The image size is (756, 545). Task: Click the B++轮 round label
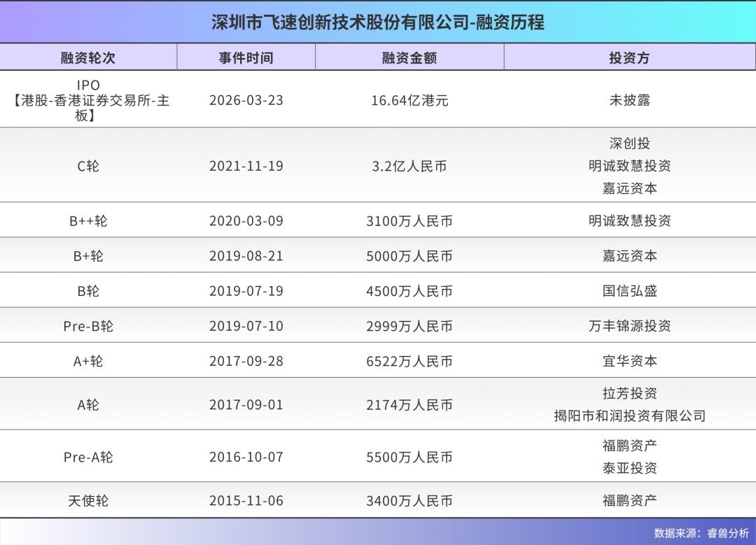(88, 221)
